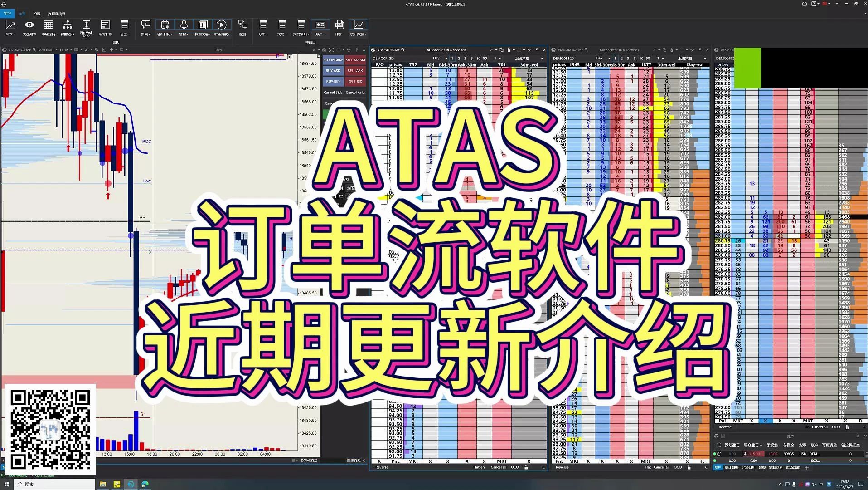This screenshot has height=490, width=868.
Task: Click the snapshot camera icon in chart header
Action: (324, 50)
